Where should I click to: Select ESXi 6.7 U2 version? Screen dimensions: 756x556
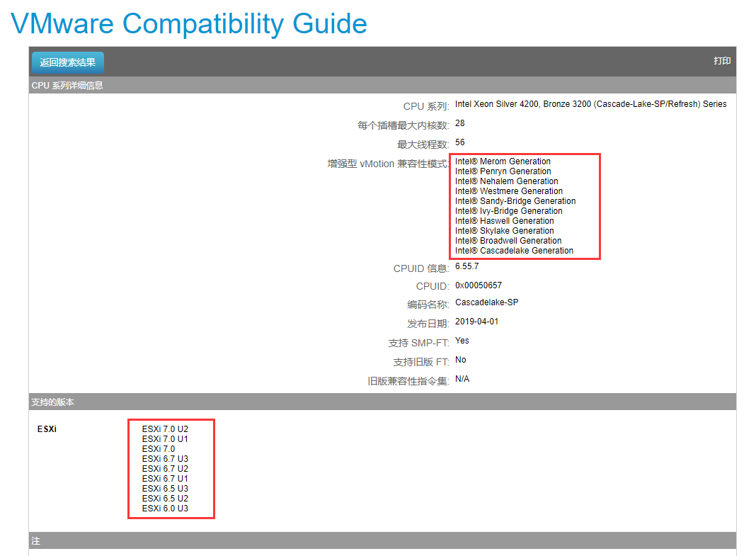point(165,469)
